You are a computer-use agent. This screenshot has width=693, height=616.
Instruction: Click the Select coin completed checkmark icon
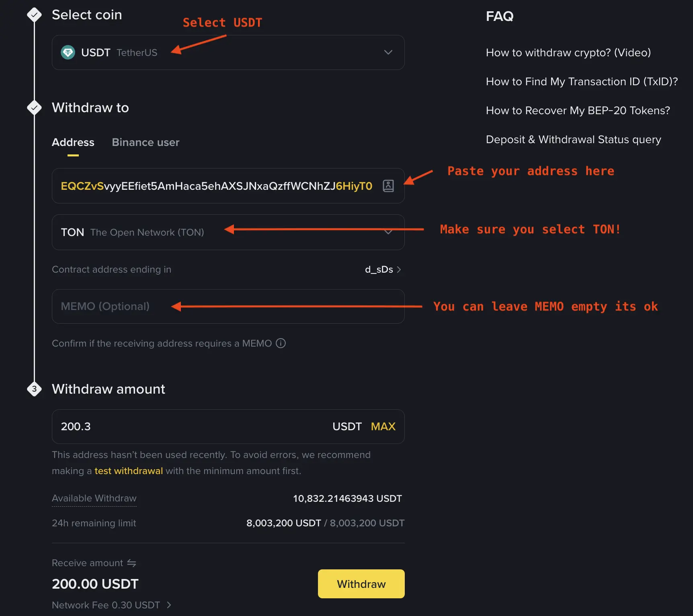pyautogui.click(x=34, y=14)
